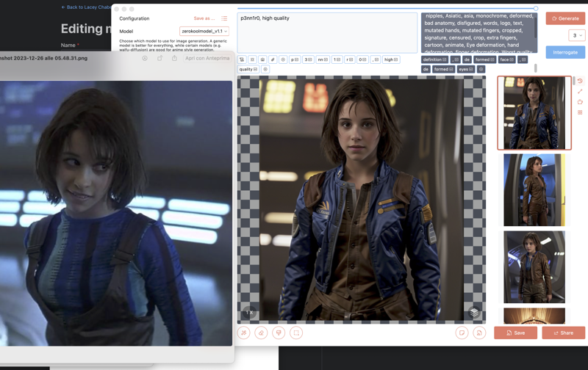588x370 pixels.
Task: Click the third prompt toolbar icon
Action: (262, 59)
